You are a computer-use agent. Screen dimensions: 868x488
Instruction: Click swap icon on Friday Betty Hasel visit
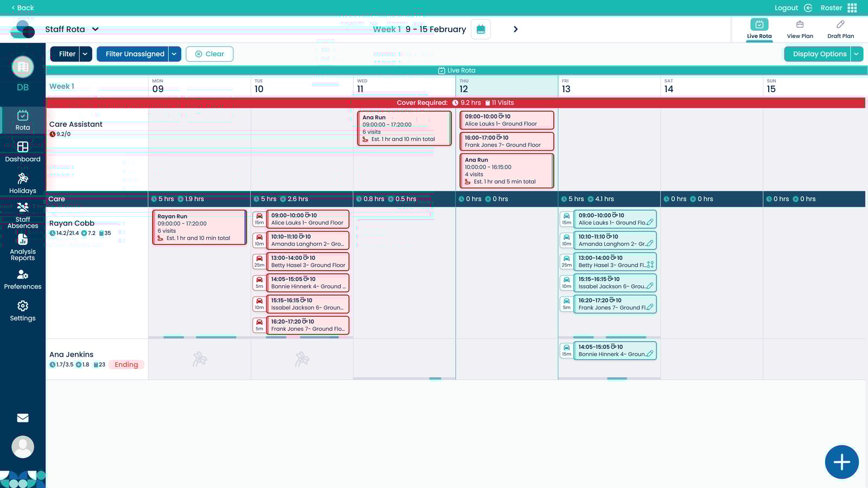650,265
